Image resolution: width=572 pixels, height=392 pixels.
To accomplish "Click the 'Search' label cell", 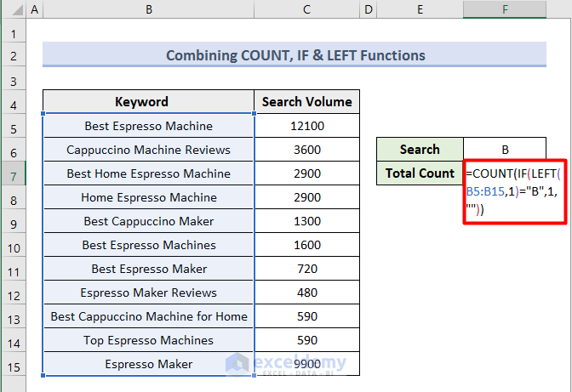I will tap(420, 150).
